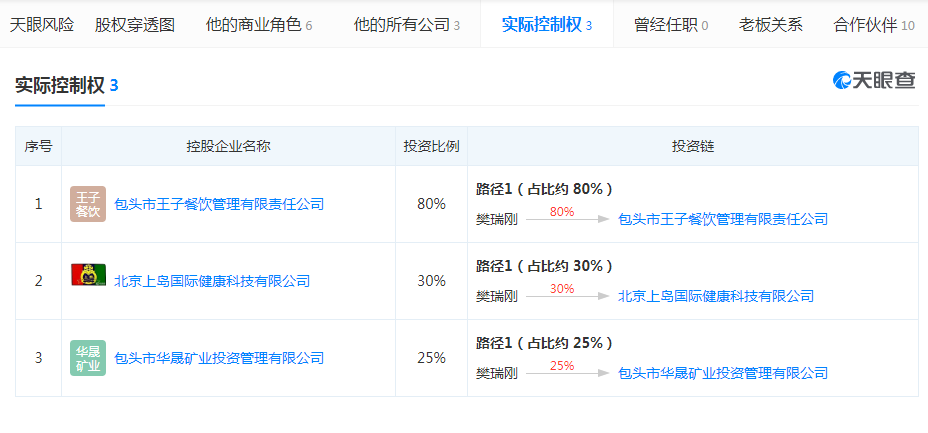Click row number 3 cell
The image size is (928, 433).
38,358
